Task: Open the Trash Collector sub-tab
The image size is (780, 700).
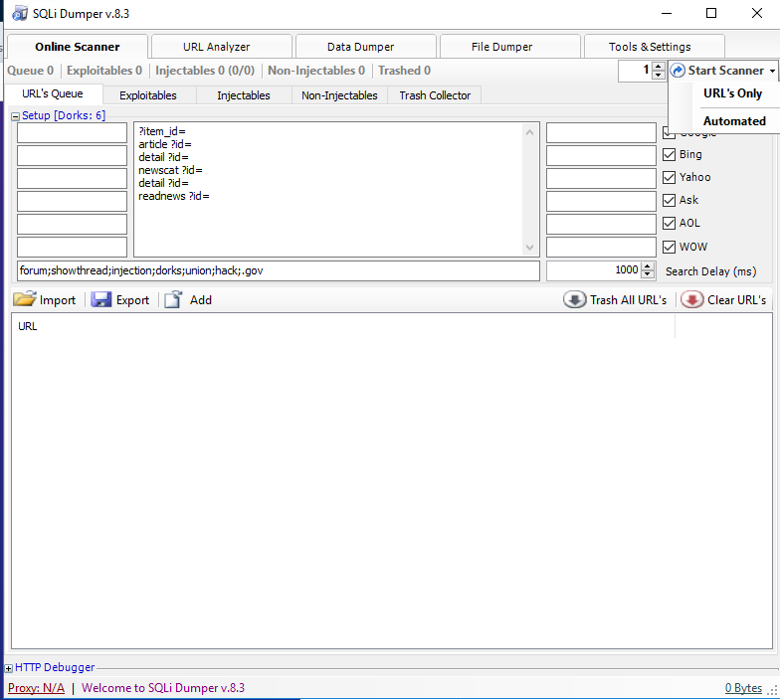Action: 435,95
